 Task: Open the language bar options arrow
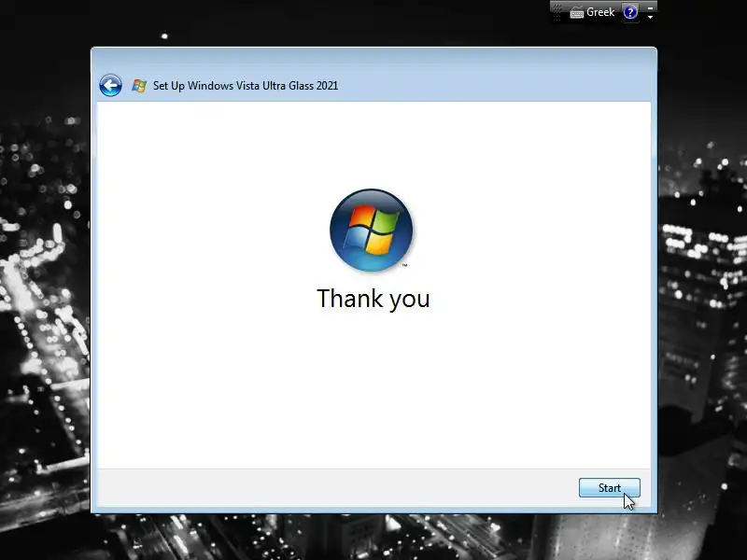click(x=650, y=17)
